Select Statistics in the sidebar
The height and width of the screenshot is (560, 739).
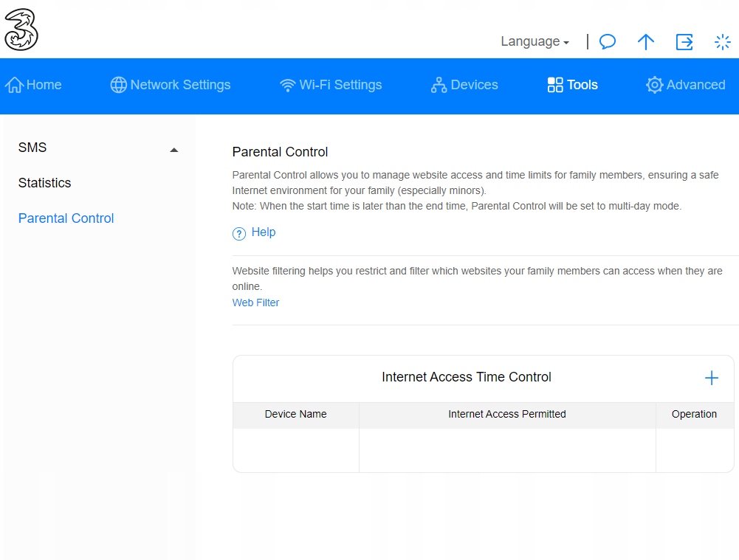coord(45,183)
